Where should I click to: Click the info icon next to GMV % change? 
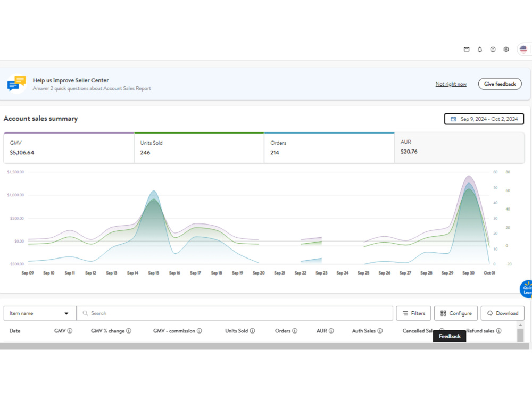(x=129, y=331)
